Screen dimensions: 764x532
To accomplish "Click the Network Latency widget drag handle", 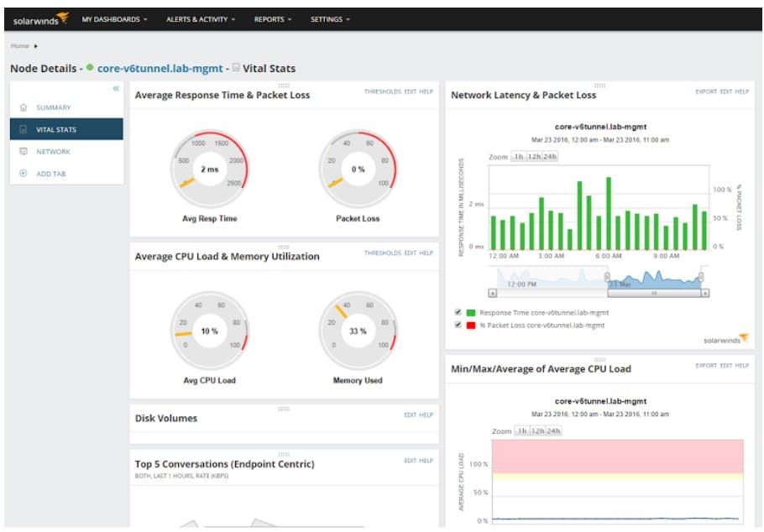I will point(599,85).
